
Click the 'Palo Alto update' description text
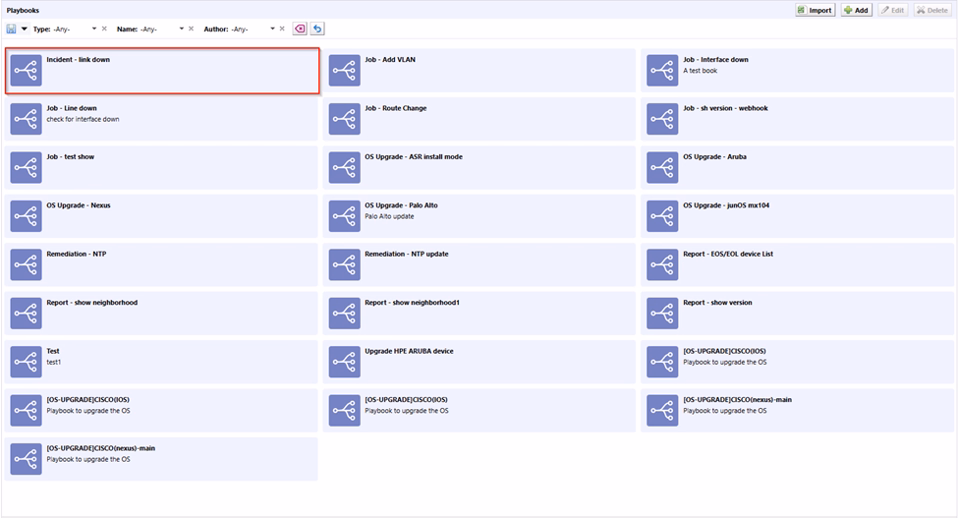click(x=389, y=217)
